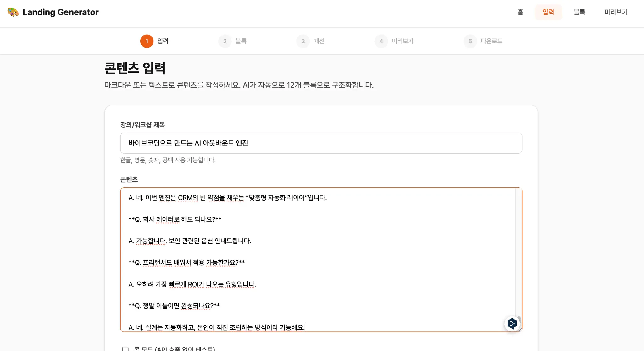
Task: Go to step 4 미리보기 in stepper
Action: [394, 41]
